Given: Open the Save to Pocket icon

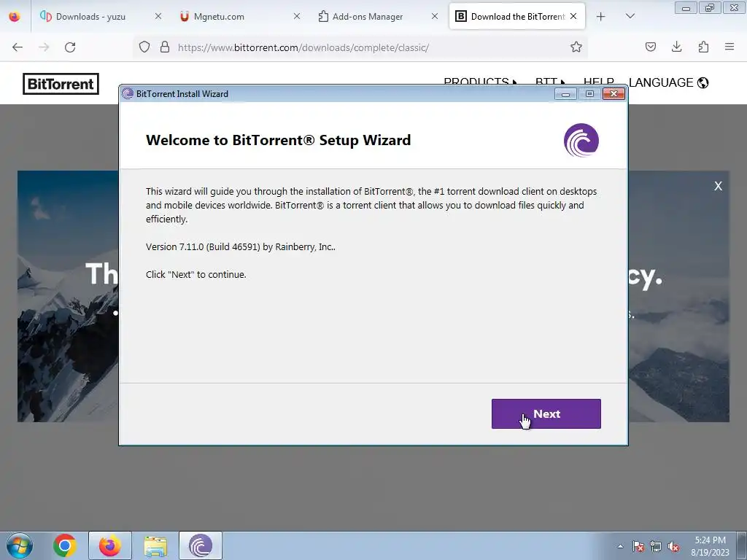Looking at the screenshot, I should pos(650,47).
